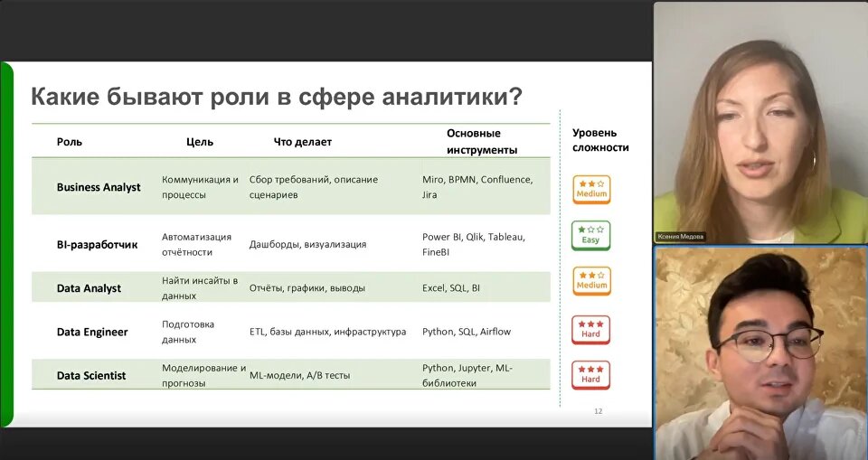The image size is (868, 460).
Task: Click the slide title 'Какие бывают роли в сфере аналитики?'
Action: 277,97
